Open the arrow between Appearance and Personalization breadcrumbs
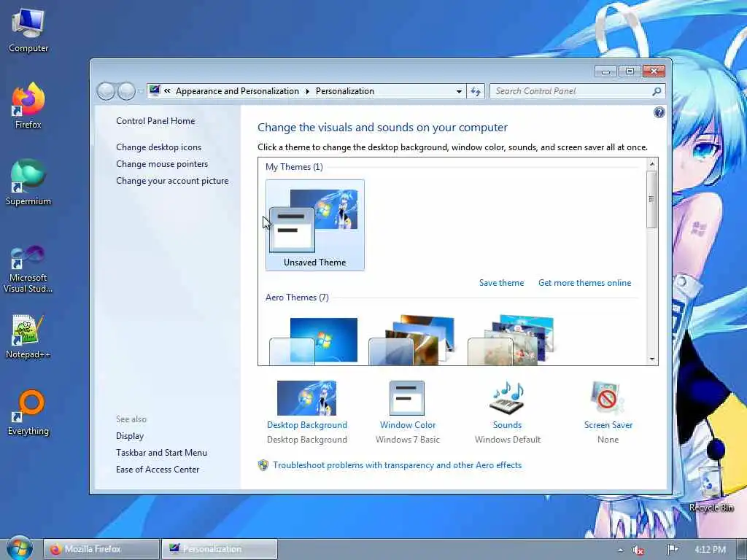747x560 pixels. pyautogui.click(x=307, y=91)
